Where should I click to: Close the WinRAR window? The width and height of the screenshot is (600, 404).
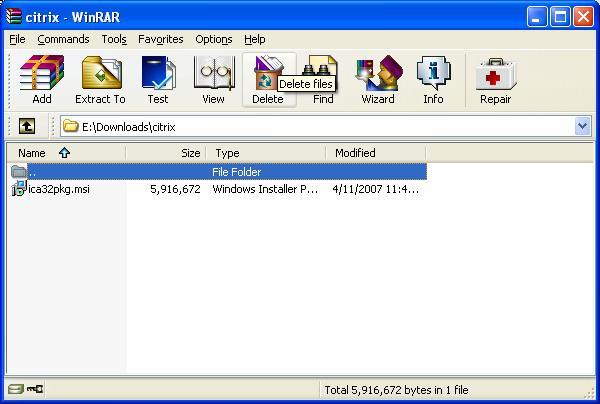pos(584,17)
